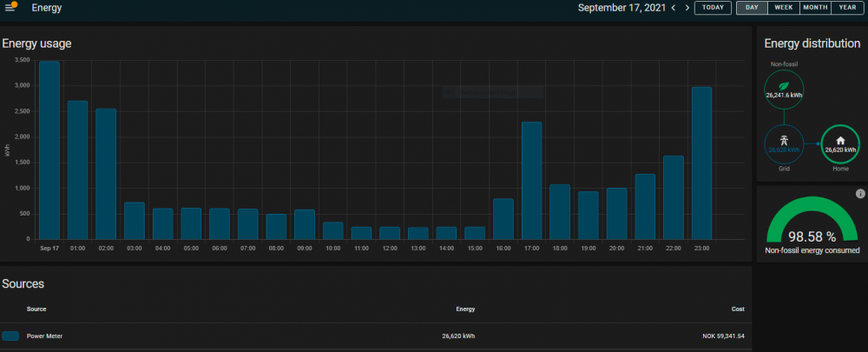
Task: Open the Power Meter source row
Action: [375, 335]
